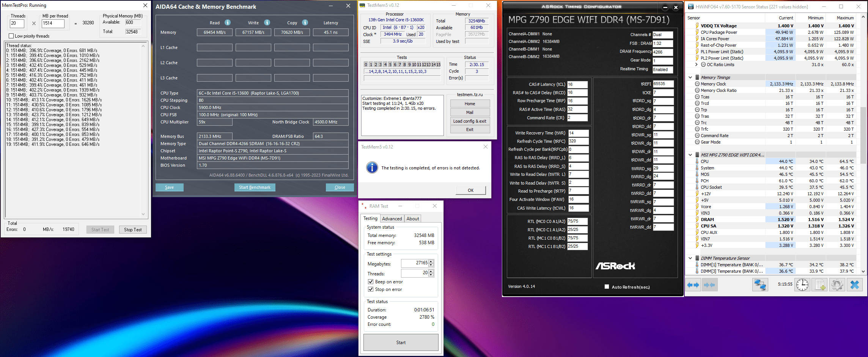The image size is (868, 357).
Task: Click the DRAM voltage lightning icon
Action: 697,220
